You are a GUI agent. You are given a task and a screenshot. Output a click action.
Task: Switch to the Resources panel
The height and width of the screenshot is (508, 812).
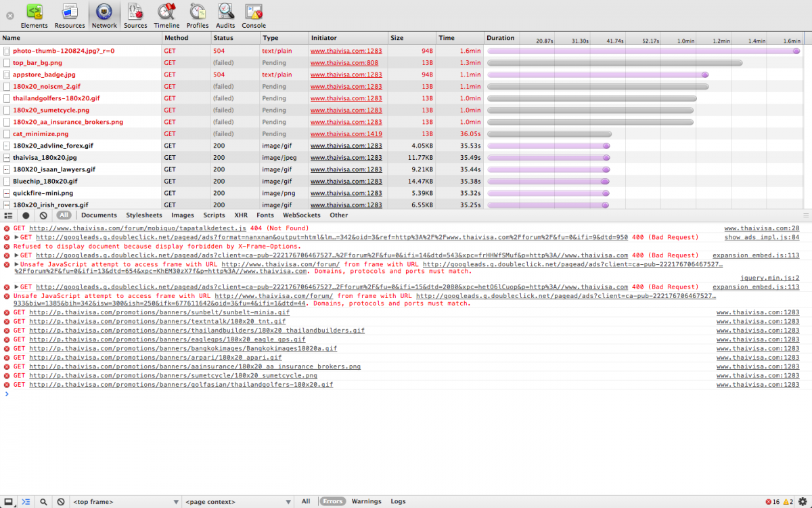70,16
